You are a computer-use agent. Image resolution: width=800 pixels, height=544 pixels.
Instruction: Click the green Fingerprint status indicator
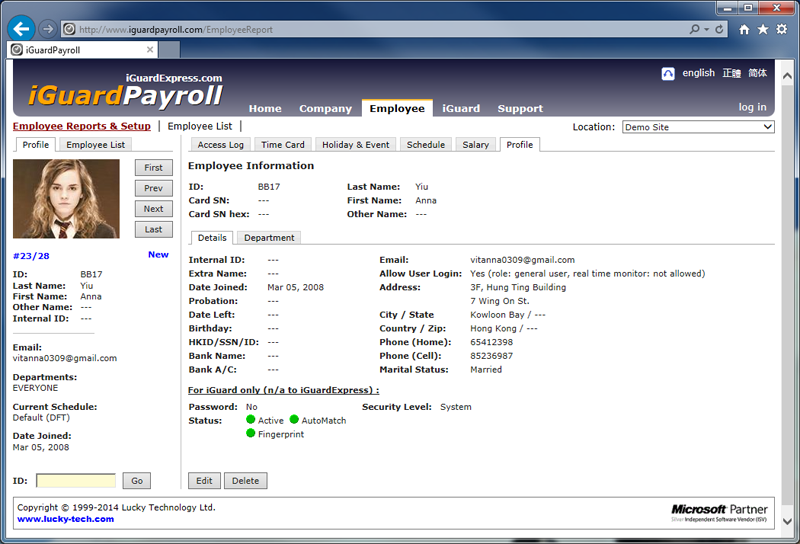(x=251, y=433)
